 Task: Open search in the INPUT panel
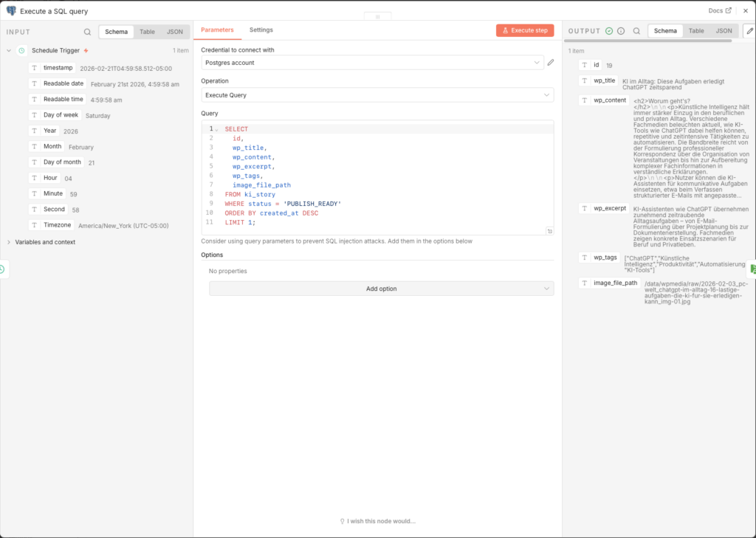[87, 32]
